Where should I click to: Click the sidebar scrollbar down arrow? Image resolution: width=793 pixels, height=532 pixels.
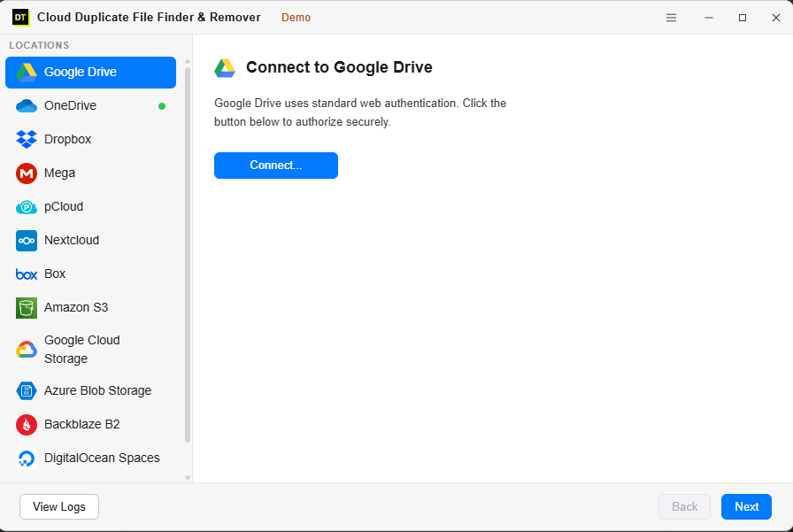point(188,478)
